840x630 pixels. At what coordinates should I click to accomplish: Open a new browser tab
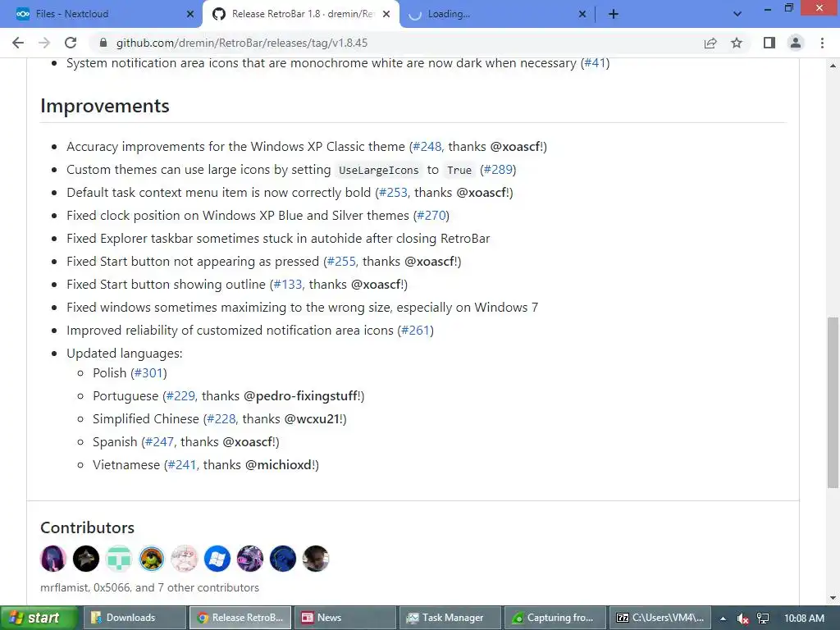614,14
